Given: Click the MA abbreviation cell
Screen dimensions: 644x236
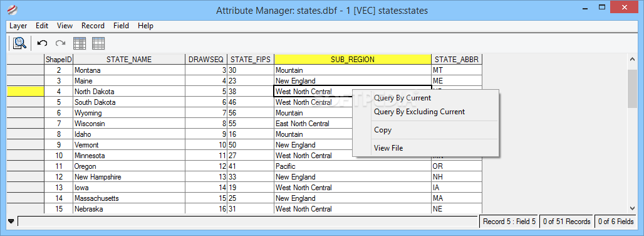Looking at the screenshot, I should click(x=457, y=198).
